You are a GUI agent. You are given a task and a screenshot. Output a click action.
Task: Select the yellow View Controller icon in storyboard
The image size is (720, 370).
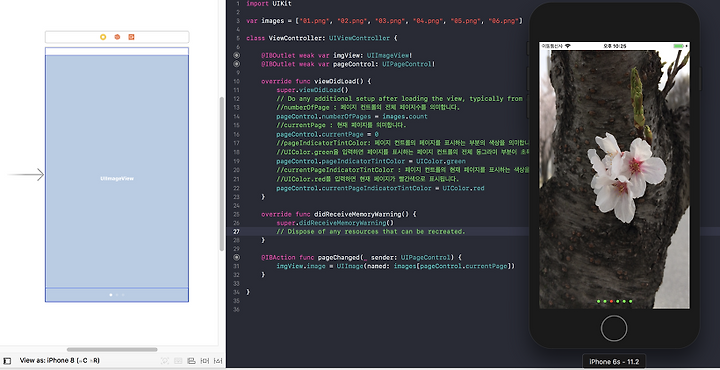pyautogui.click(x=103, y=37)
